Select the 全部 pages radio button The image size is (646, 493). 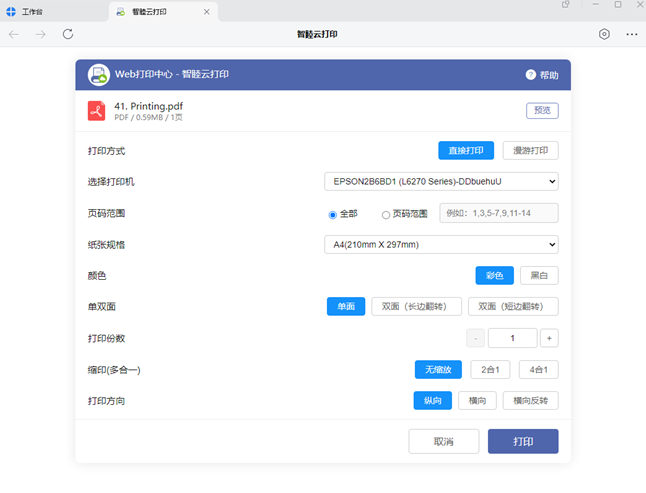click(332, 215)
